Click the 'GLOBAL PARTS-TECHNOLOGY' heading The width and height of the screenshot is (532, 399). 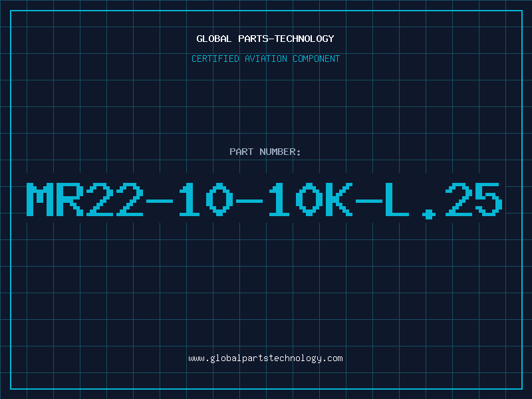[265, 39]
